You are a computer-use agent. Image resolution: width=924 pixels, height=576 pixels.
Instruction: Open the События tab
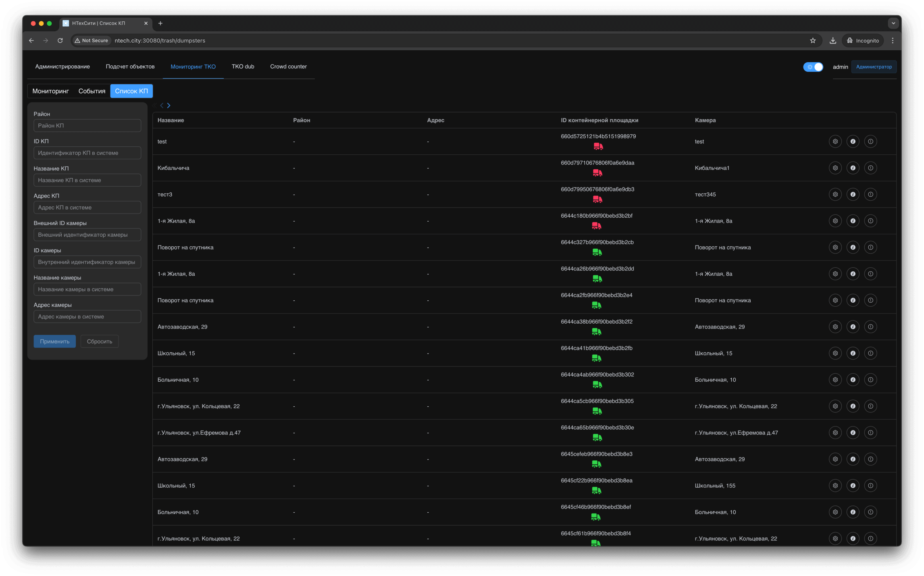coord(92,91)
